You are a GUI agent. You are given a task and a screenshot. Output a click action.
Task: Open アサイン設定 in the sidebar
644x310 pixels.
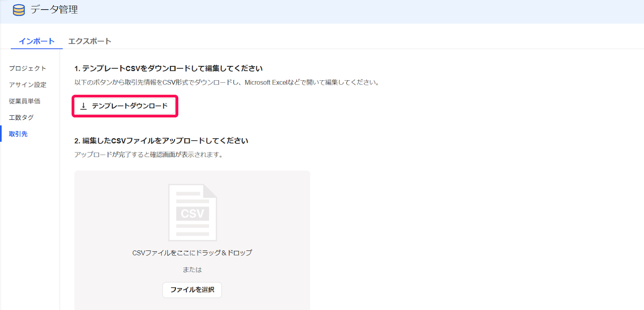click(28, 85)
